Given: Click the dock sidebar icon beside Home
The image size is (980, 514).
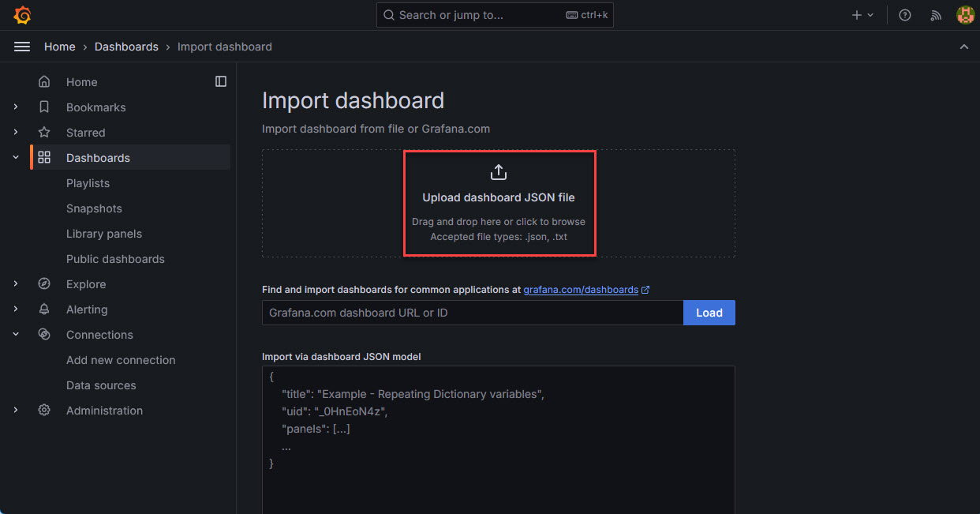Looking at the screenshot, I should click(x=220, y=81).
